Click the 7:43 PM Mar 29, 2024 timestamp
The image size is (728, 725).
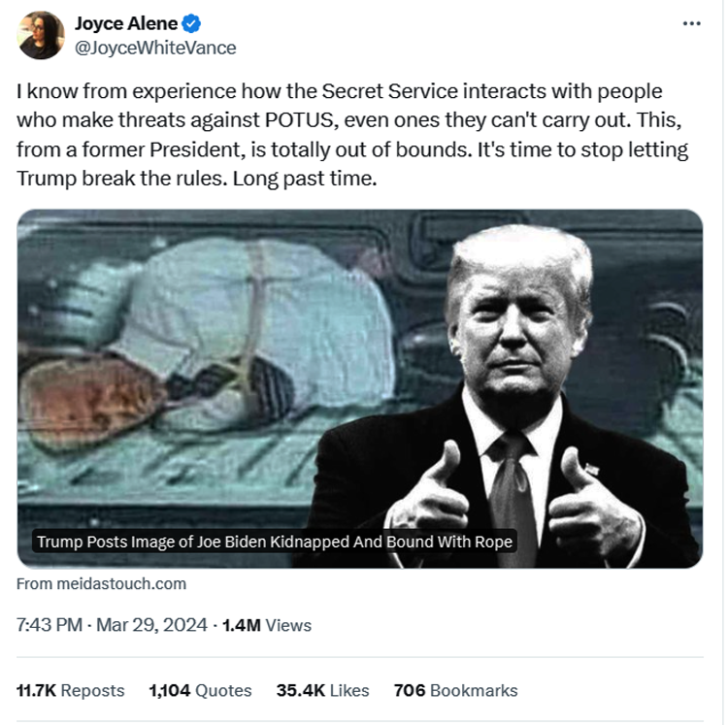(x=112, y=625)
